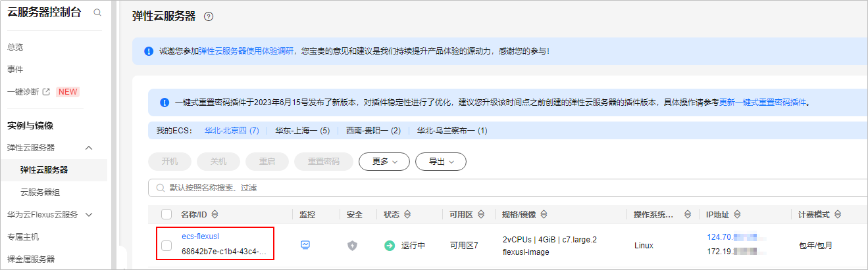Open the ecs-flexusl server name link
The height and width of the screenshot is (270, 868).
(x=200, y=236)
